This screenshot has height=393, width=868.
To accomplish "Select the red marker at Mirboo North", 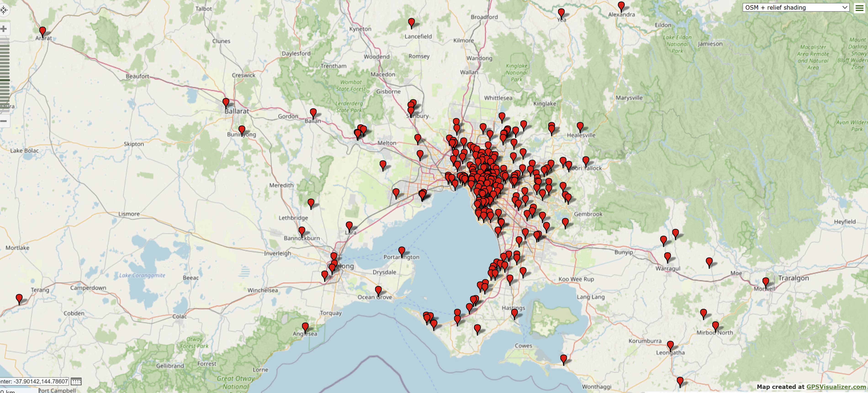I will pos(715,327).
